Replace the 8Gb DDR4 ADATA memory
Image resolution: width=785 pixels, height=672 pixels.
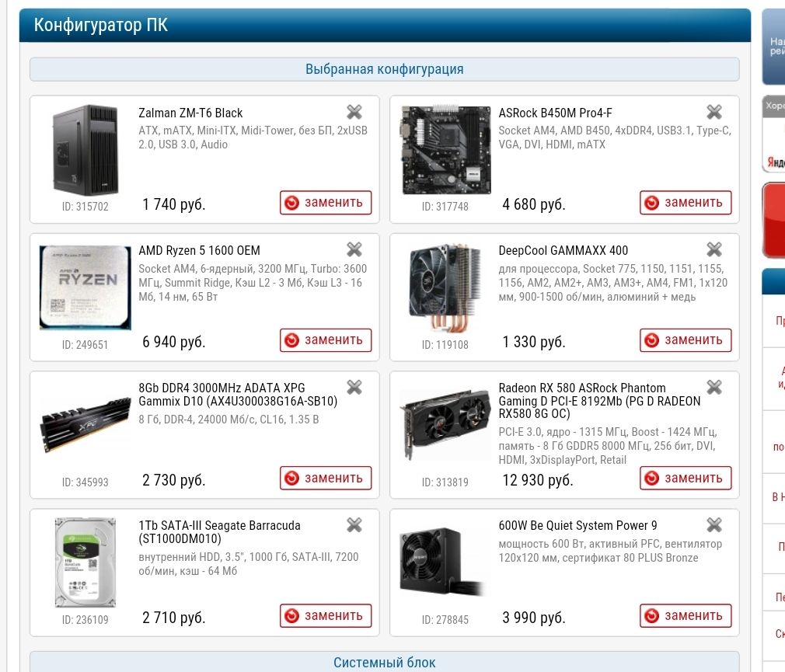pyautogui.click(x=326, y=478)
